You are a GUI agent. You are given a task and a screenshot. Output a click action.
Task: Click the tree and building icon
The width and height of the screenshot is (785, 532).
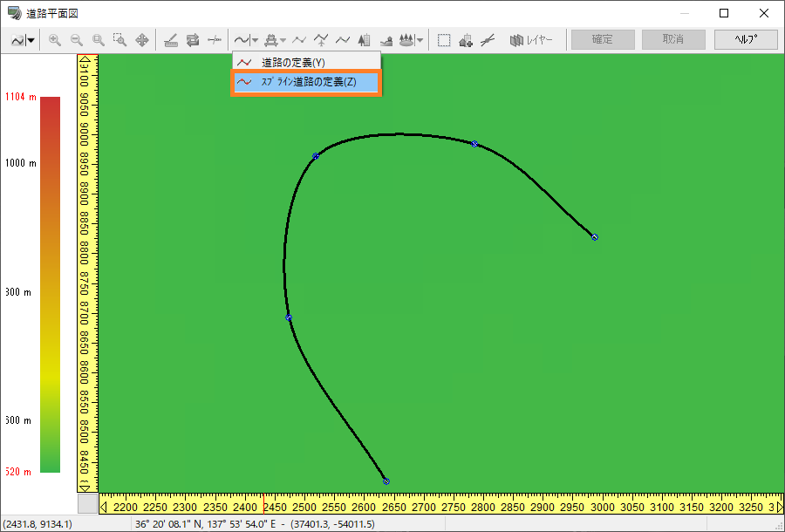(x=365, y=40)
